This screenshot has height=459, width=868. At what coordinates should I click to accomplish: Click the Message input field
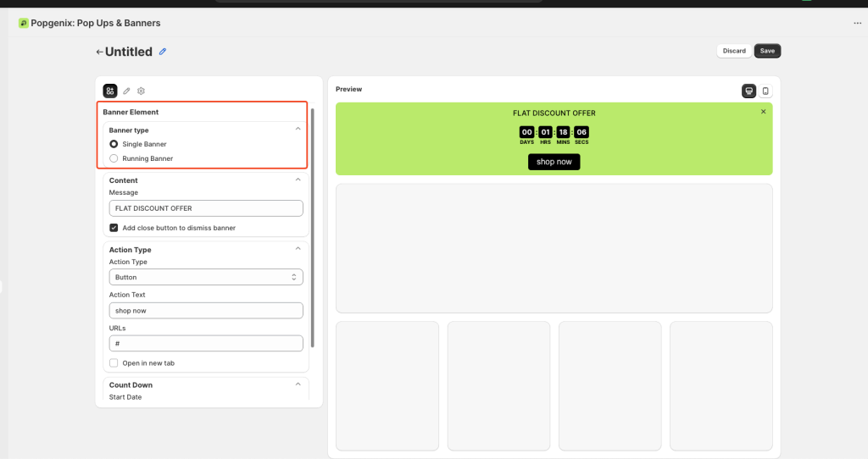pos(206,208)
